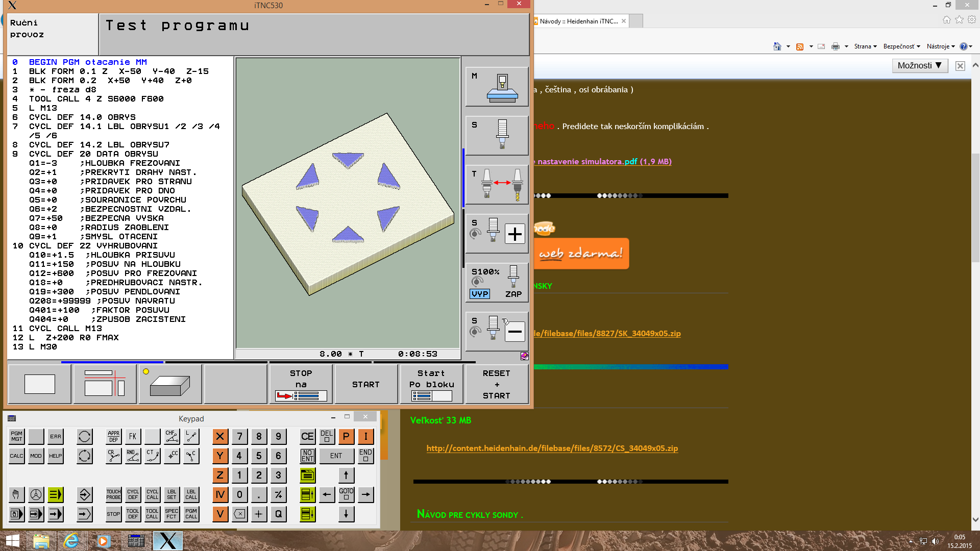
Task: Expand the Nástroje menu in browser
Action: click(940, 46)
